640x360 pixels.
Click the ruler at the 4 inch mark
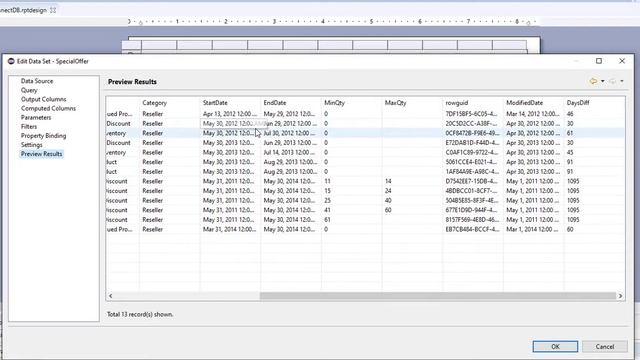point(322,21)
